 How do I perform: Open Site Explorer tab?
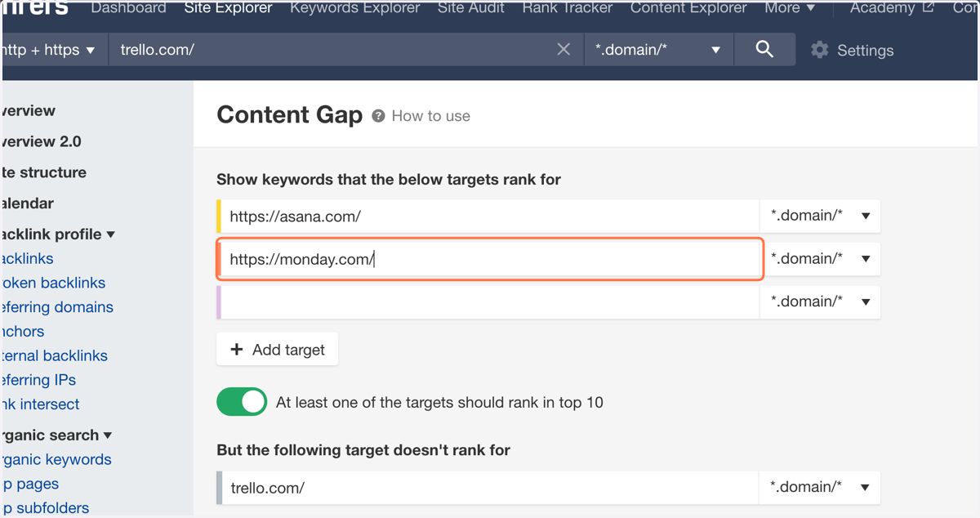228,8
